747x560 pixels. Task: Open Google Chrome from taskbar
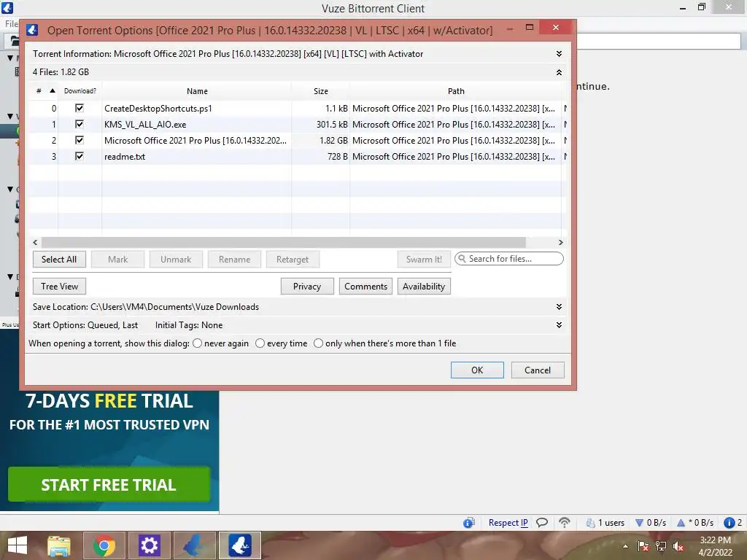(x=104, y=545)
